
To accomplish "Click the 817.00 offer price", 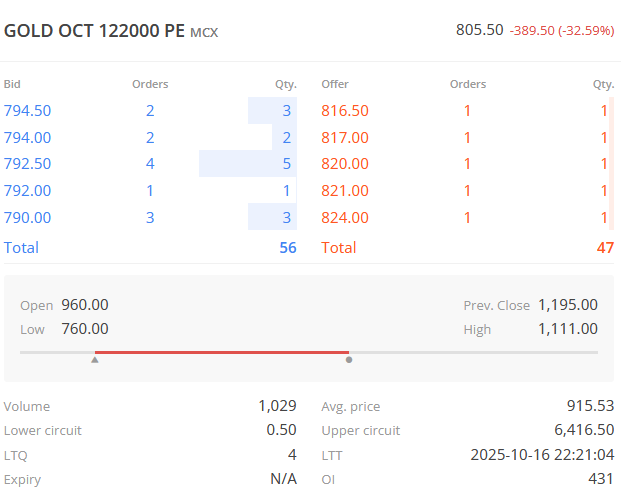I will (345, 137).
